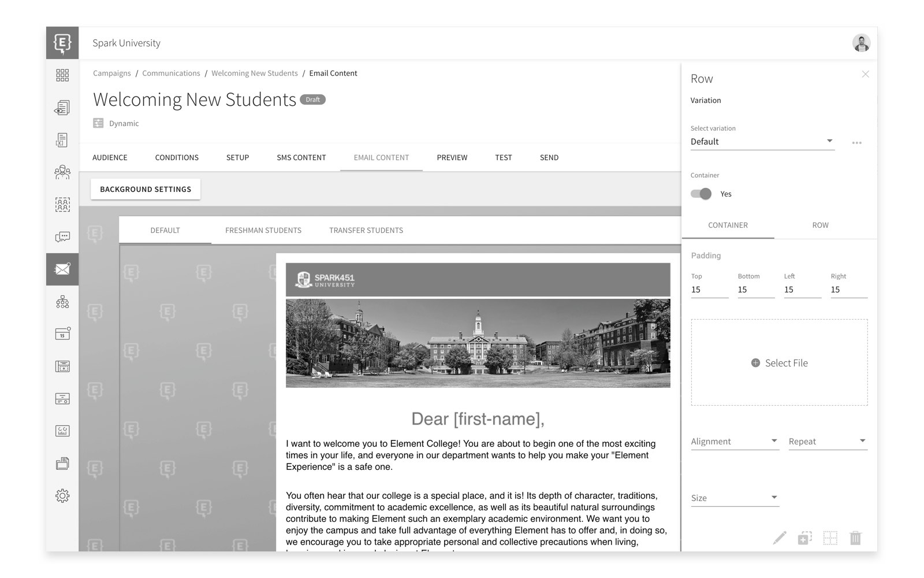Switch to the SMS Content tab

coord(301,157)
